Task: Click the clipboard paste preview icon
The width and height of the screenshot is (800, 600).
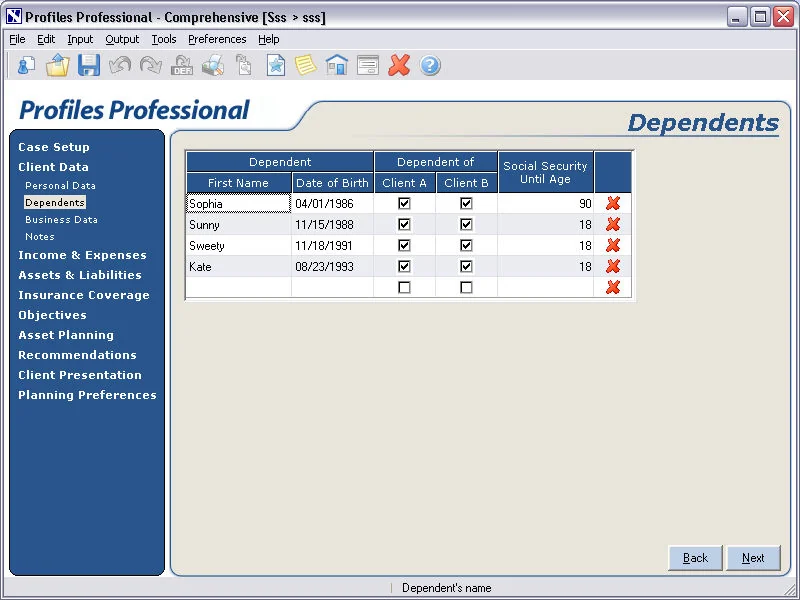Action: point(244,65)
